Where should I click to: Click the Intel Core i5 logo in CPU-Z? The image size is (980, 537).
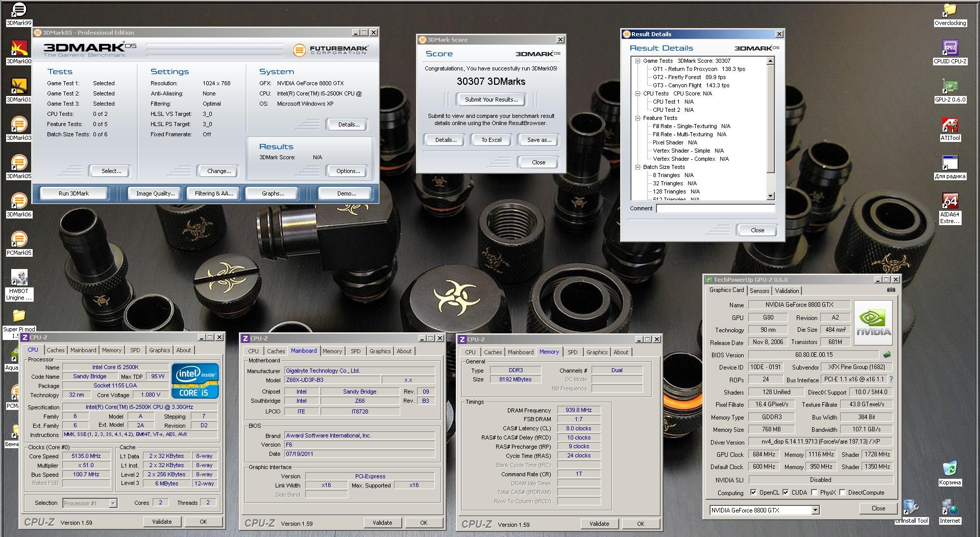[195, 381]
